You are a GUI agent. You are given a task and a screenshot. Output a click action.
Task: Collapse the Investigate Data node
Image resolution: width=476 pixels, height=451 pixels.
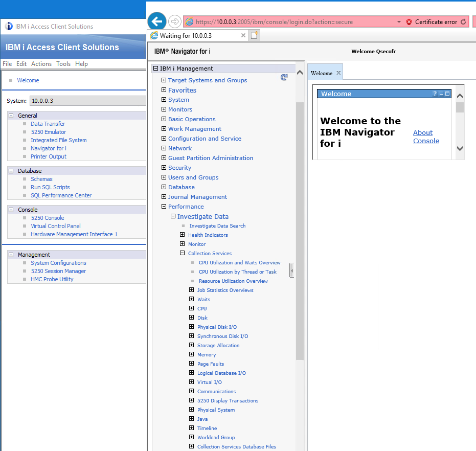(x=173, y=216)
